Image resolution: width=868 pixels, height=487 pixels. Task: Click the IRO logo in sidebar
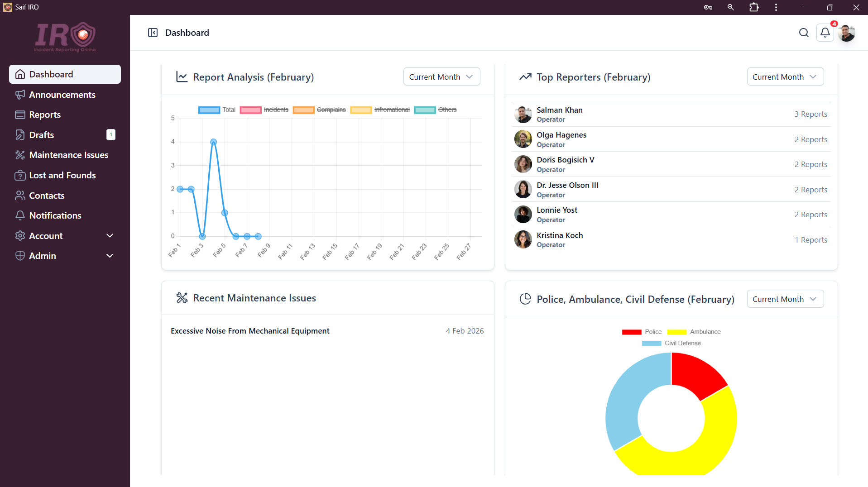(x=65, y=37)
